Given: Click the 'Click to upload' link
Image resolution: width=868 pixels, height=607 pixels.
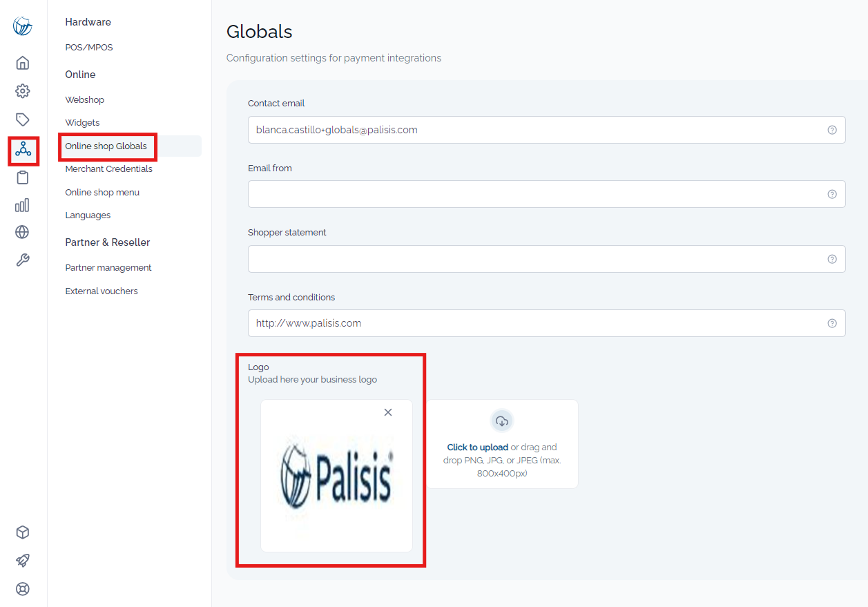Looking at the screenshot, I should tap(478, 447).
